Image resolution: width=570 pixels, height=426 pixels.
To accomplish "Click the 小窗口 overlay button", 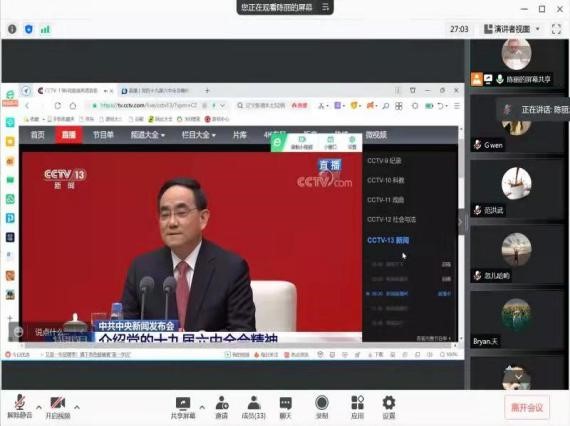I will (330, 142).
